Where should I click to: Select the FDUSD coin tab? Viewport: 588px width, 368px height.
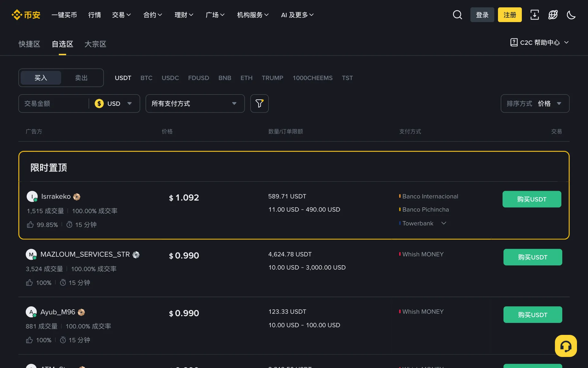pyautogui.click(x=199, y=78)
